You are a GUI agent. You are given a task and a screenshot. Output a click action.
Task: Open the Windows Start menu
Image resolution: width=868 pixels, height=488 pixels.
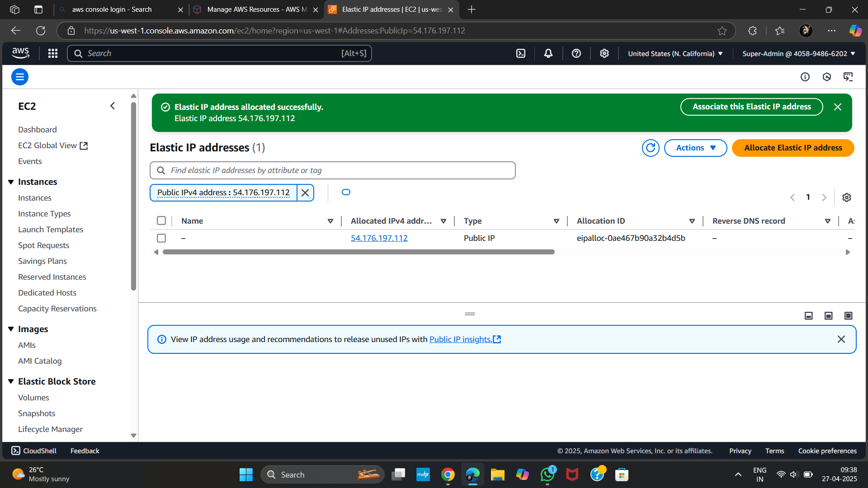click(x=246, y=474)
